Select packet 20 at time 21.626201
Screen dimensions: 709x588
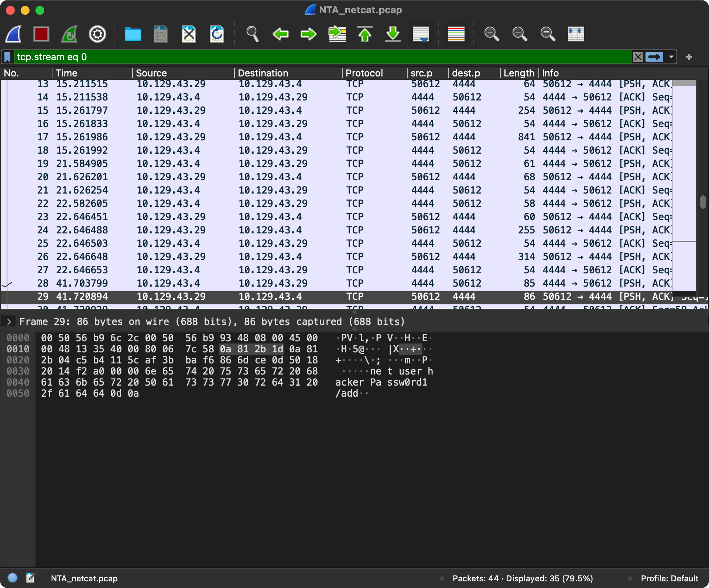pyautogui.click(x=336, y=177)
